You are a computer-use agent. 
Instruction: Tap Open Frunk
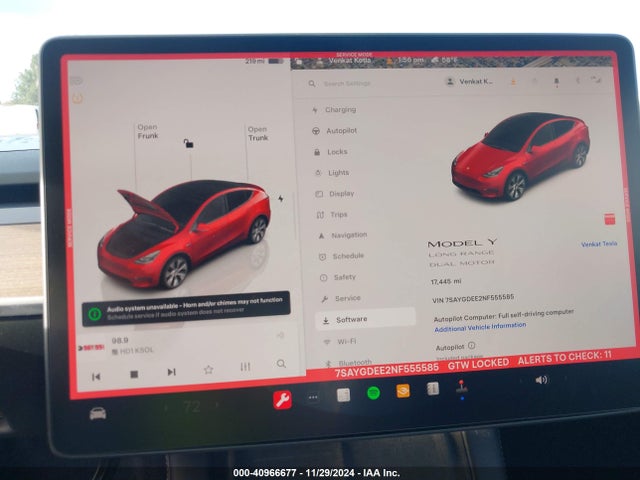pyautogui.click(x=148, y=131)
